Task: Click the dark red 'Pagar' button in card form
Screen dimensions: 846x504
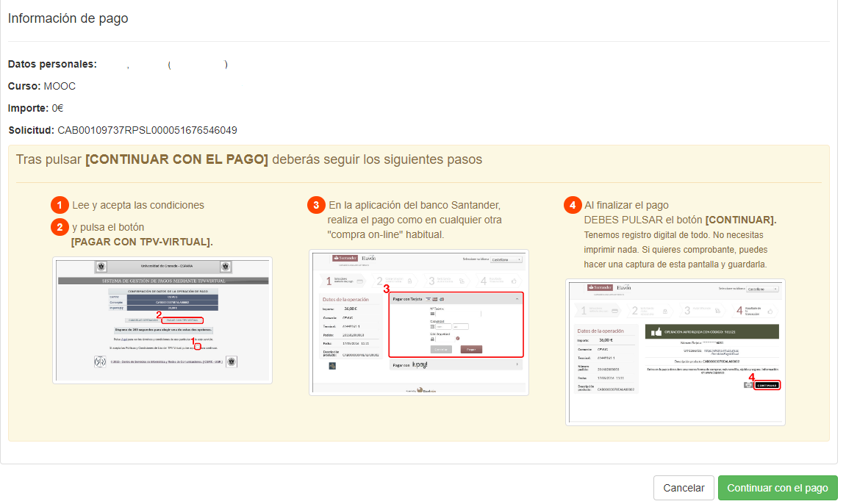Action: [x=471, y=349]
